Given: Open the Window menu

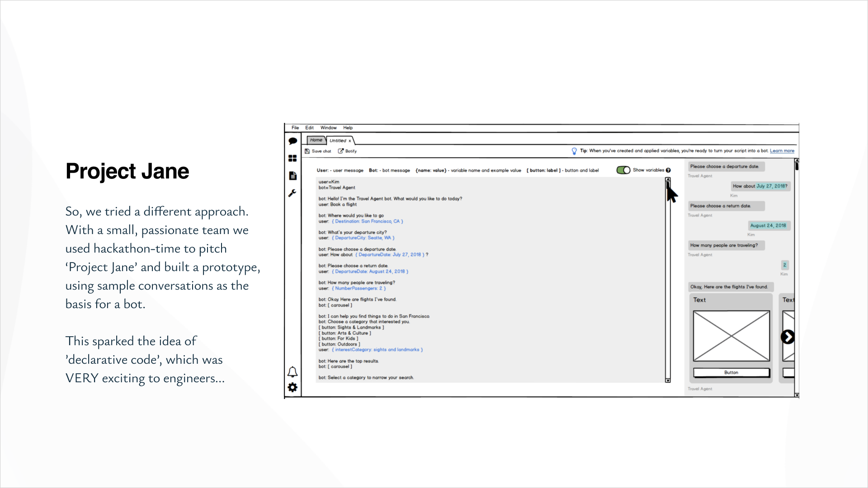Looking at the screenshot, I should coord(329,128).
